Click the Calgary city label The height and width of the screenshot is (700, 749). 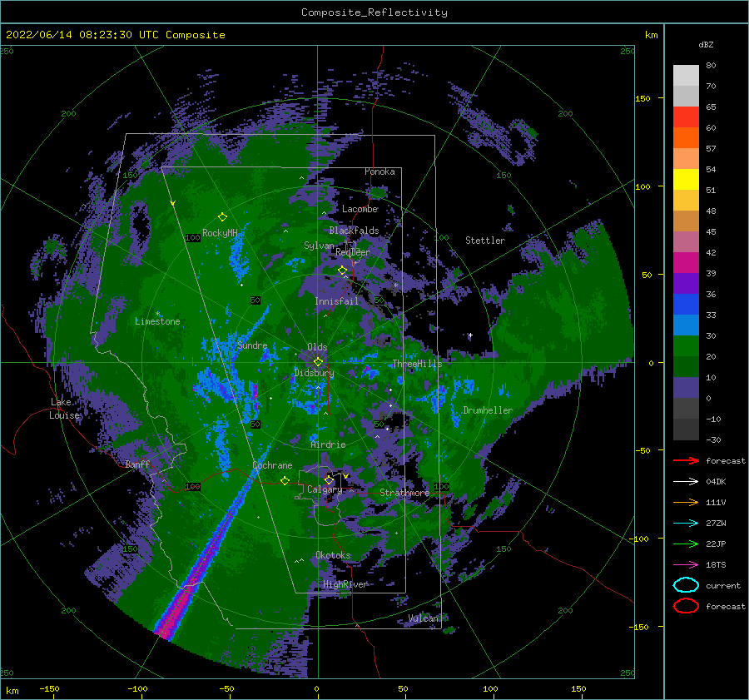point(325,489)
